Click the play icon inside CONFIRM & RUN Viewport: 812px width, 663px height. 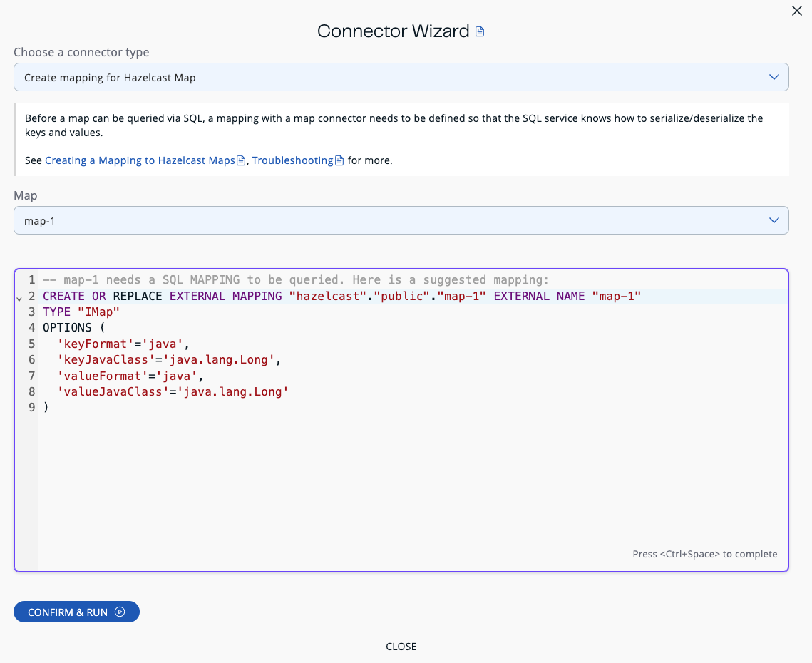click(120, 612)
